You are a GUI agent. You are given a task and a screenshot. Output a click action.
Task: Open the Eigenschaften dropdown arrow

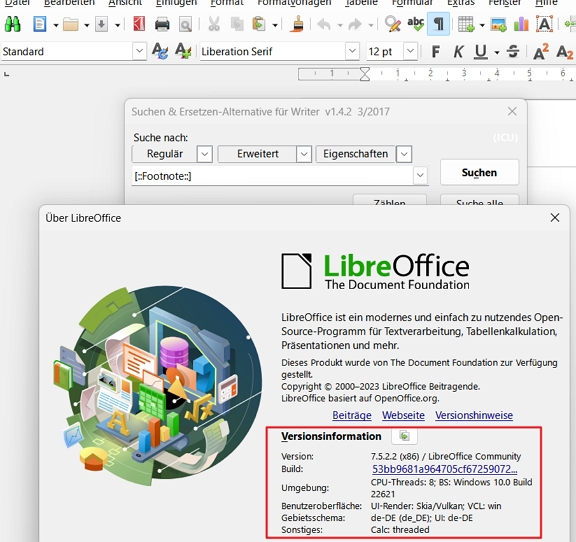click(404, 154)
